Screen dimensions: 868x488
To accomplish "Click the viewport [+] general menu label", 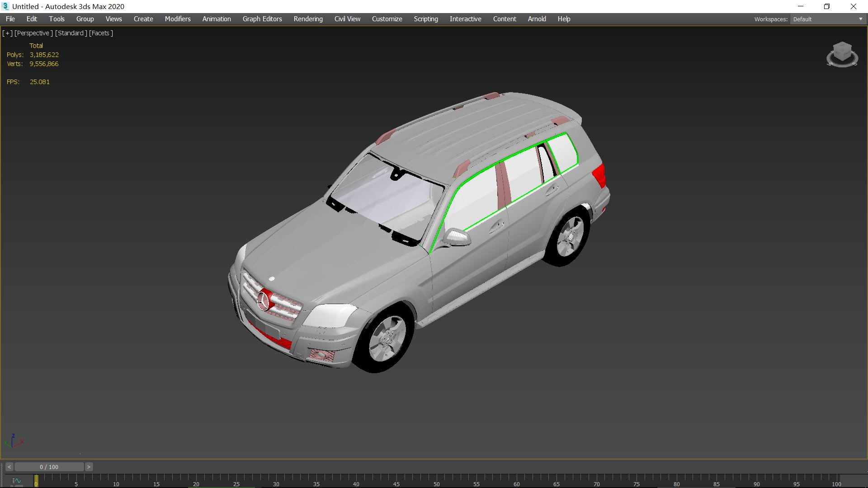I will coord(7,33).
